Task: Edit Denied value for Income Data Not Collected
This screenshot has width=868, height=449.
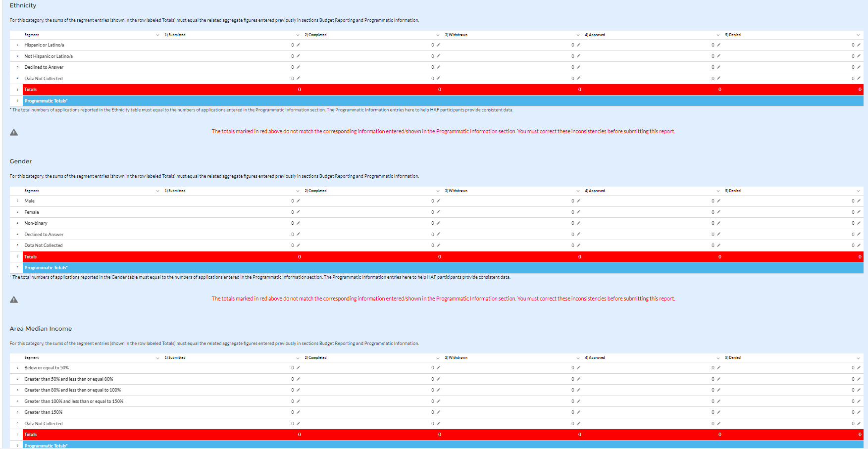Action: (859, 424)
